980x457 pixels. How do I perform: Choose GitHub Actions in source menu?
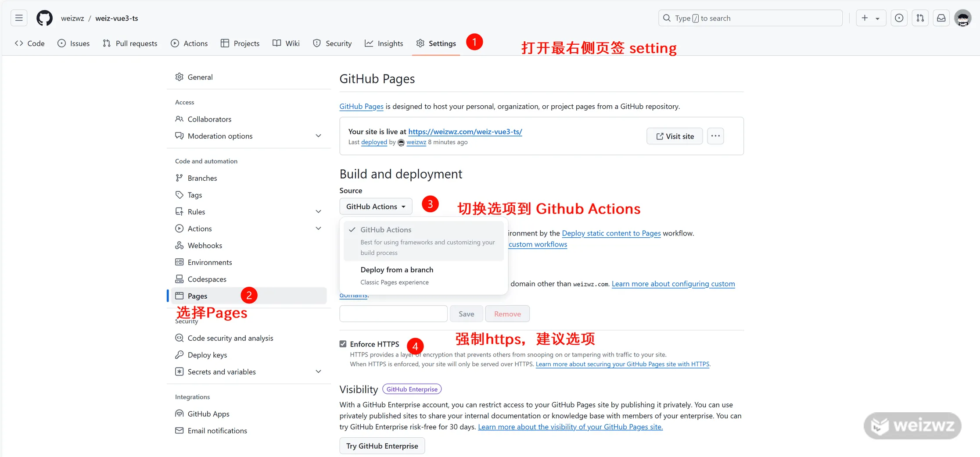pos(424,241)
